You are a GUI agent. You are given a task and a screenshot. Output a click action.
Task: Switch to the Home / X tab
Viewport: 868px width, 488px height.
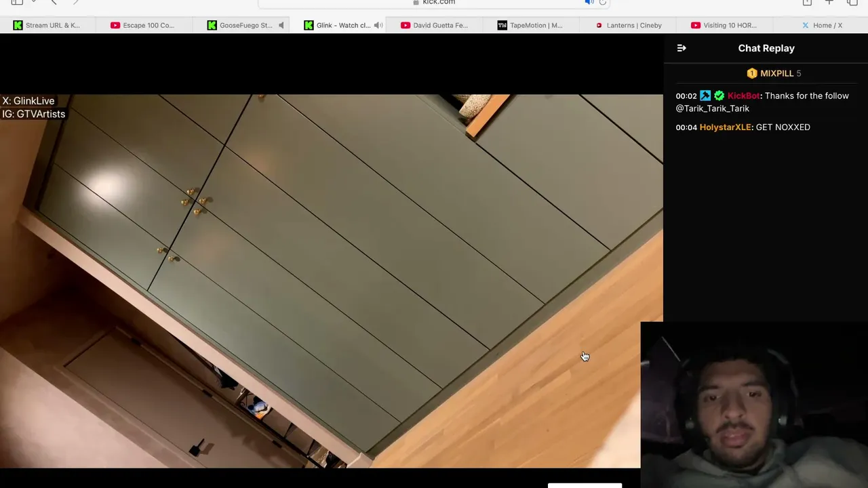[821, 25]
